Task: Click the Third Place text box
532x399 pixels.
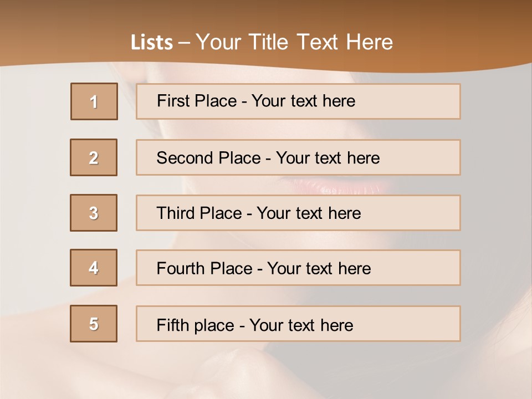Action: tap(298, 213)
